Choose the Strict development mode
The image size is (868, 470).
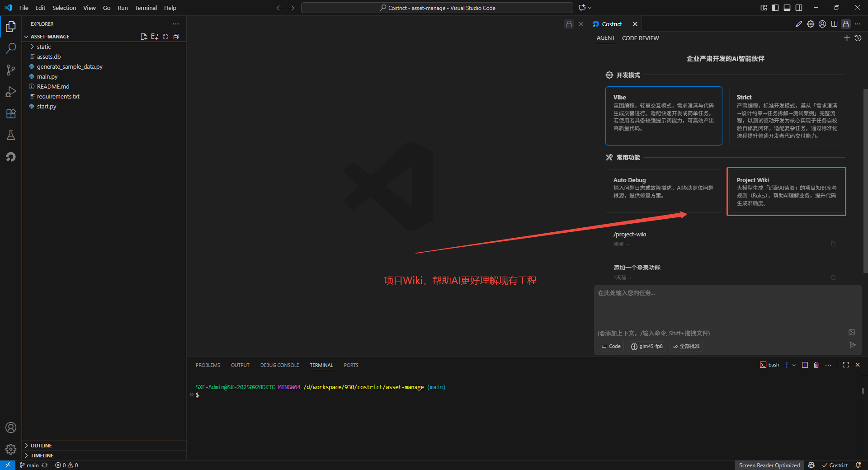click(787, 116)
